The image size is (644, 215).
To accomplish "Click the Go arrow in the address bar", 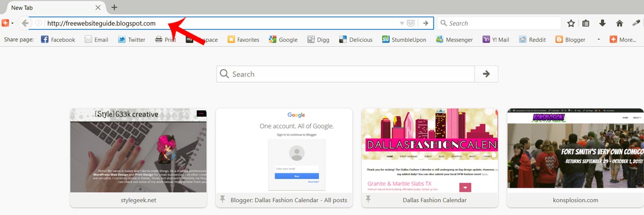I will pyautogui.click(x=425, y=23).
